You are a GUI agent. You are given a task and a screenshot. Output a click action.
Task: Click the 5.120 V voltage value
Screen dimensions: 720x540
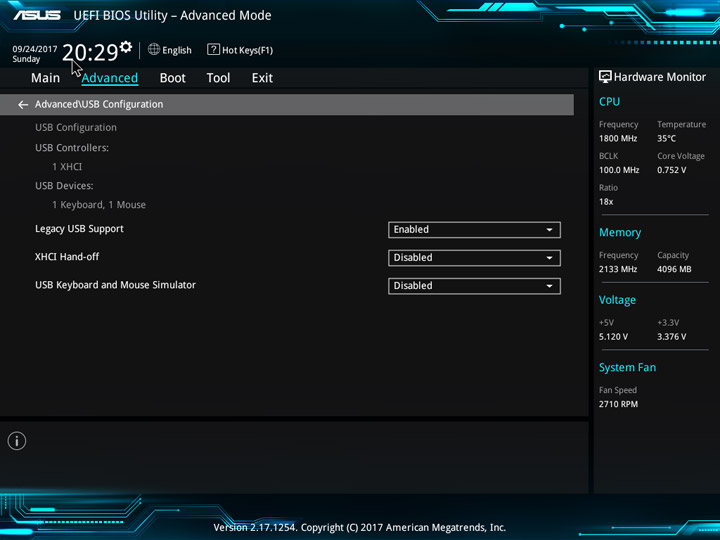click(x=613, y=337)
